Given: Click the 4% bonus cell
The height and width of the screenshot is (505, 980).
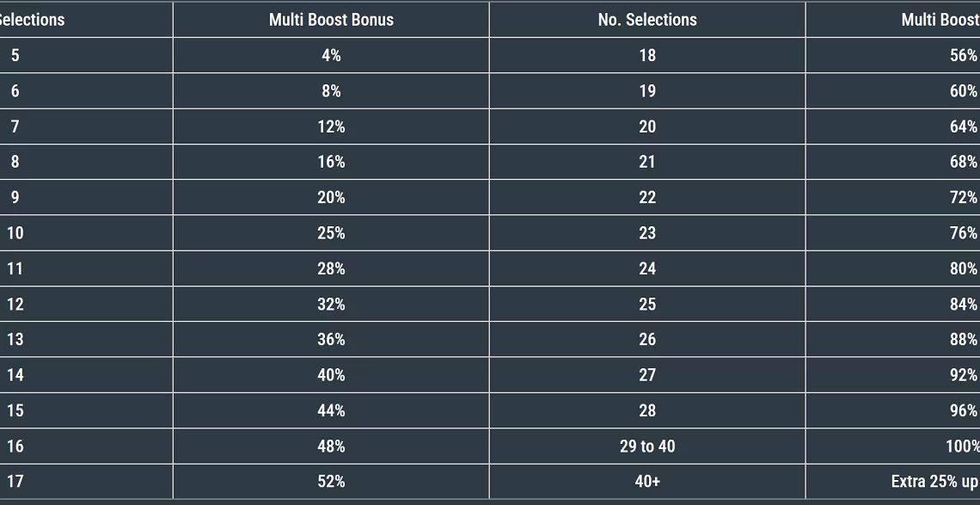Looking at the screenshot, I should [331, 55].
